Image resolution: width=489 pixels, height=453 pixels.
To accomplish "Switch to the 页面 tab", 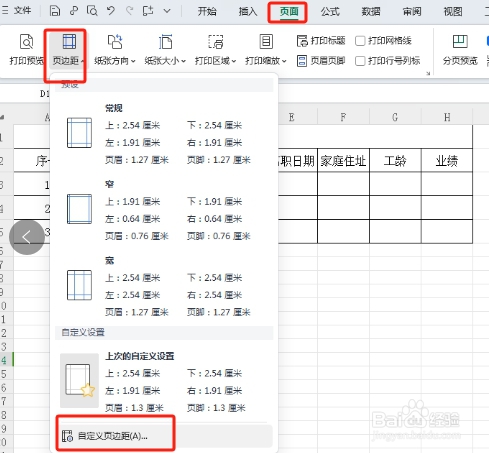I will pos(289,12).
